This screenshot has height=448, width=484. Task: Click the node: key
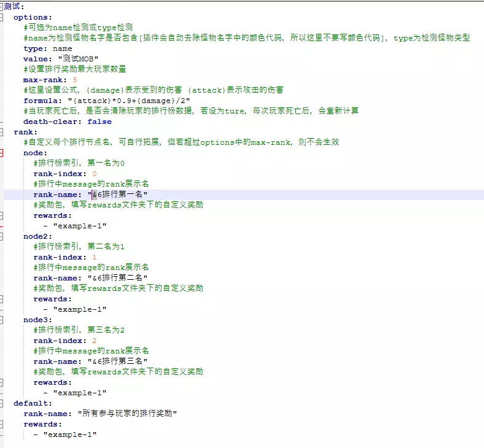click(x=35, y=153)
